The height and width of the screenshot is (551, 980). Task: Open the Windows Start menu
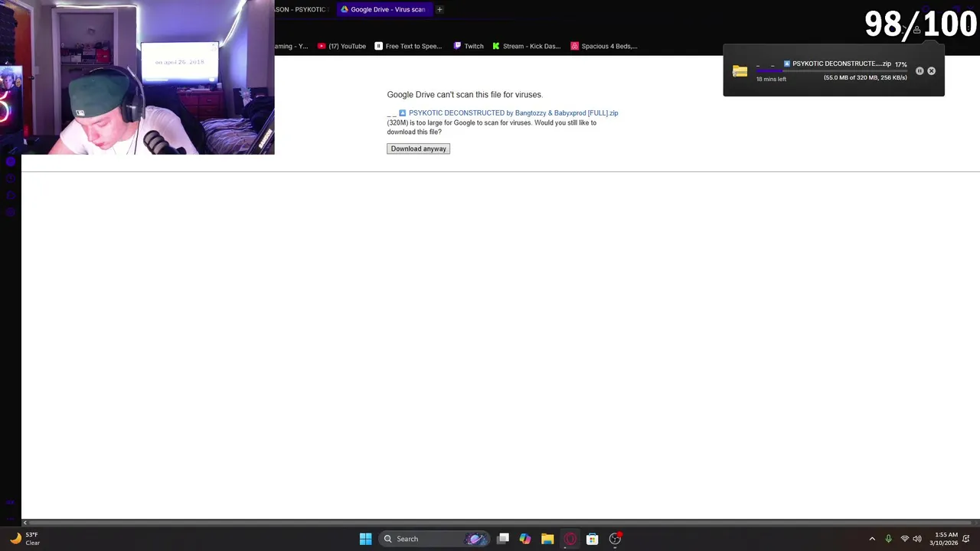(365, 539)
